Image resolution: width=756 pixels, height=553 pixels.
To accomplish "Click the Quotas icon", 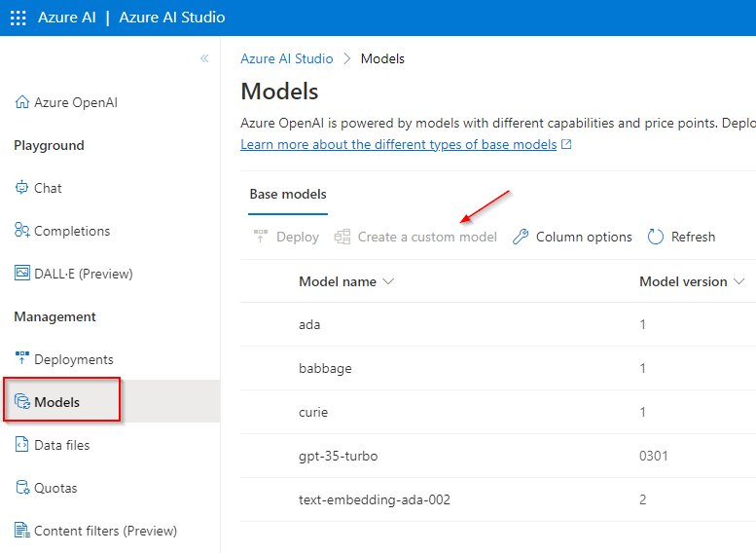I will point(22,488).
